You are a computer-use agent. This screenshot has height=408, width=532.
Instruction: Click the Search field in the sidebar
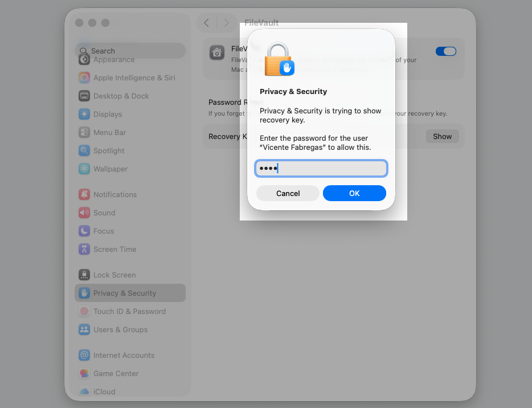(x=130, y=51)
